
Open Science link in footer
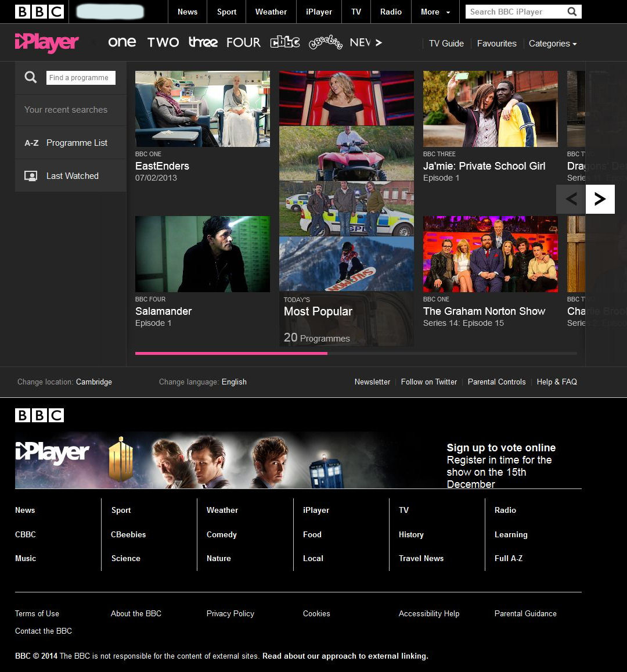tap(126, 558)
